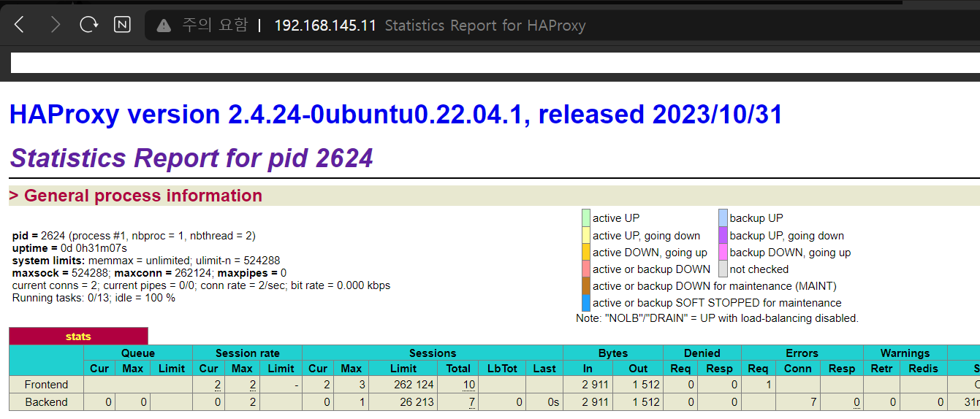Viewport: 980px width, 419px height.
Task: Click the Denied column group header
Action: point(702,353)
